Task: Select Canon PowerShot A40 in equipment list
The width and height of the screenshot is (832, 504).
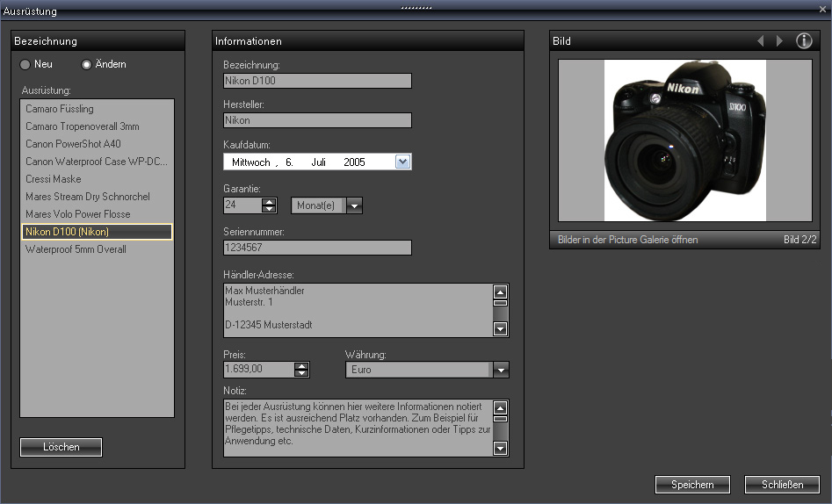Action: (x=73, y=144)
